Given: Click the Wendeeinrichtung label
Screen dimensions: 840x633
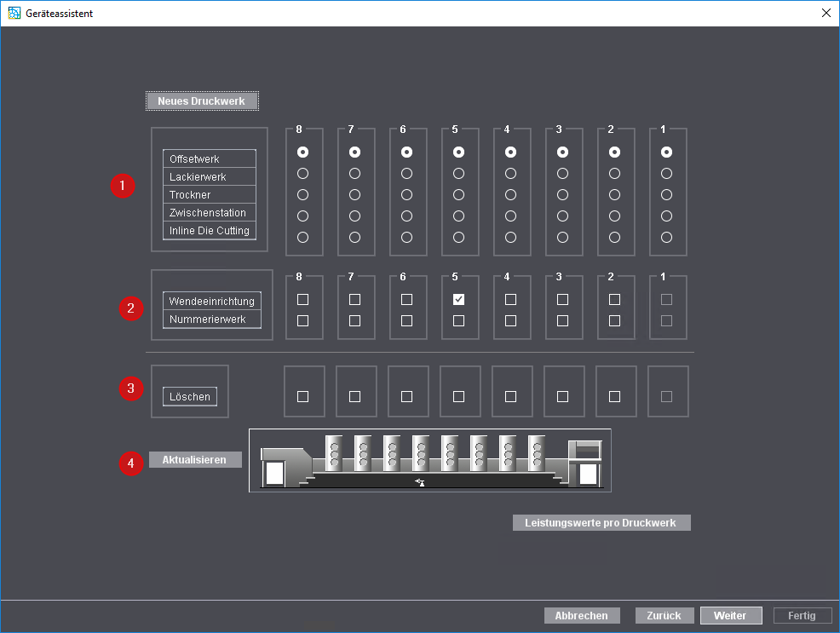Looking at the screenshot, I should [211, 301].
